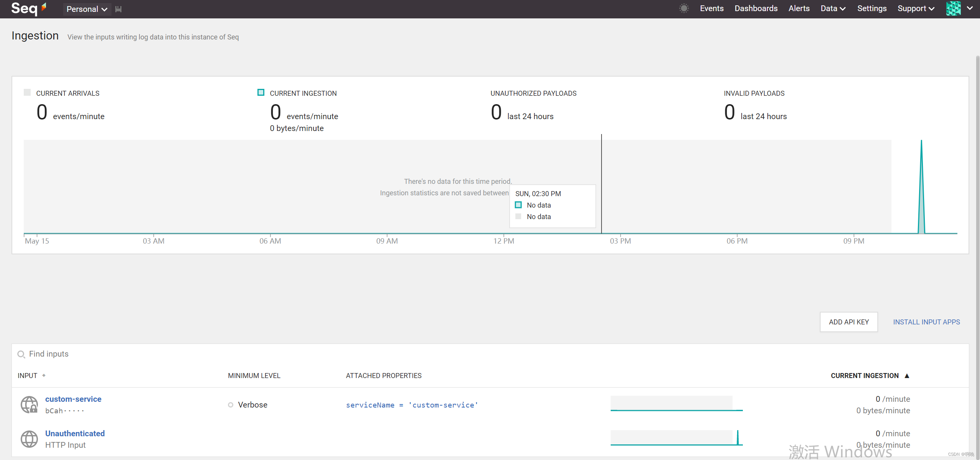
Task: Toggle the Current Arrivals series checkbox
Action: pos(27,92)
